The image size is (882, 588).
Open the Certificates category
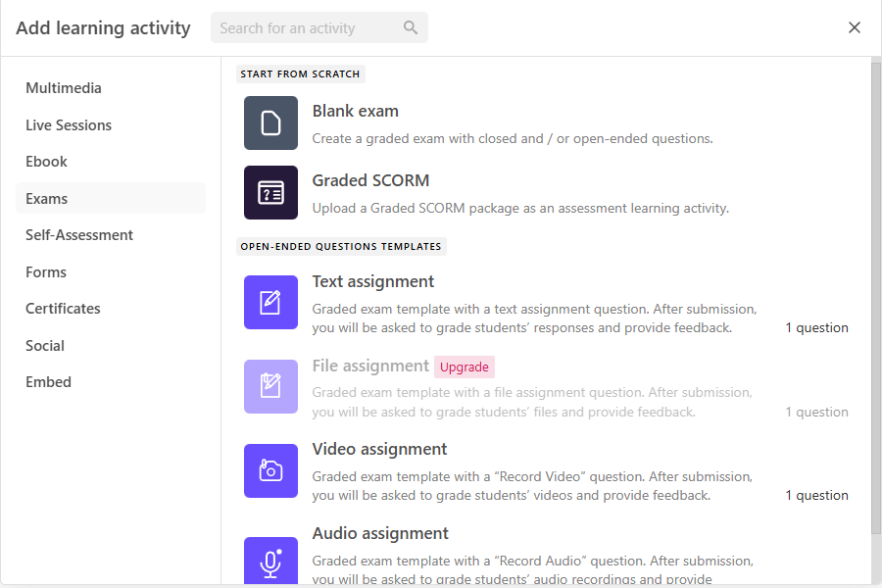63,309
